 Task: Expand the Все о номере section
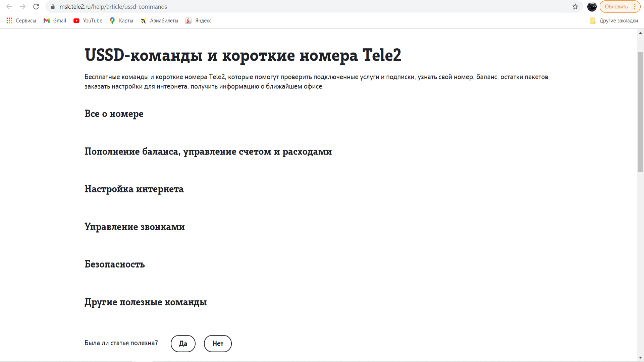tap(114, 114)
